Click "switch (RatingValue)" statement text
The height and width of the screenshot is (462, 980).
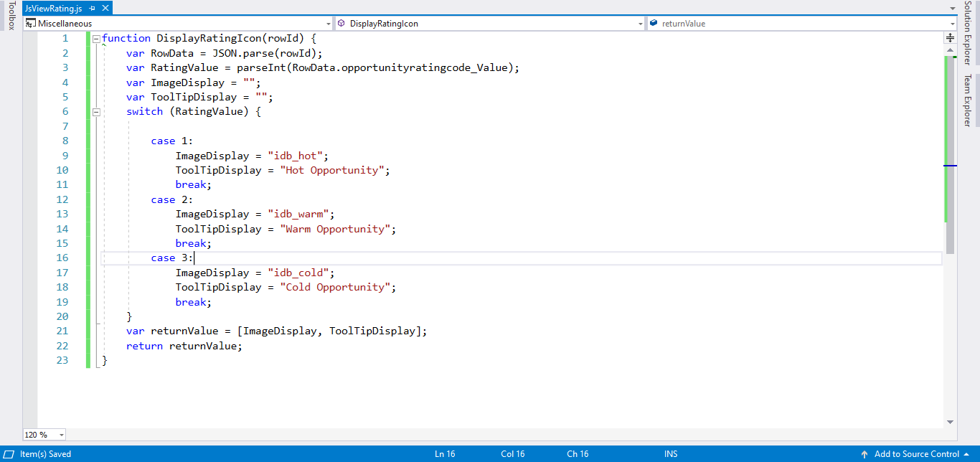tap(187, 112)
